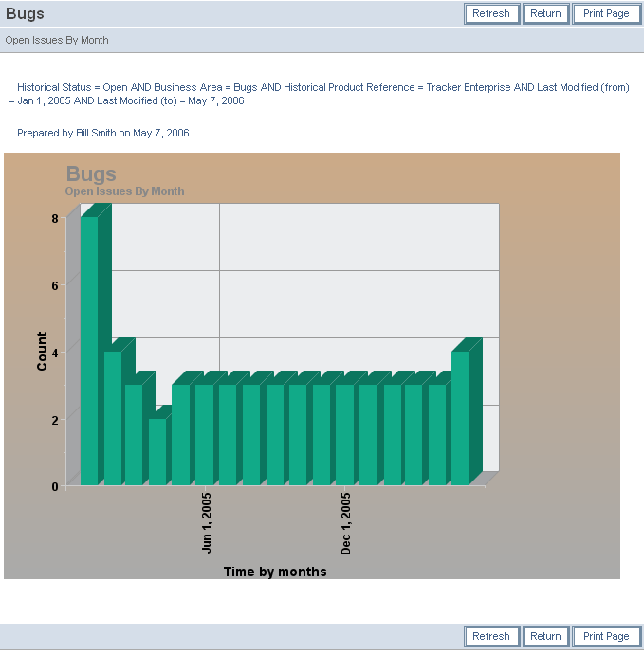Click the Dec 1, 2005 axis label

pyautogui.click(x=346, y=523)
